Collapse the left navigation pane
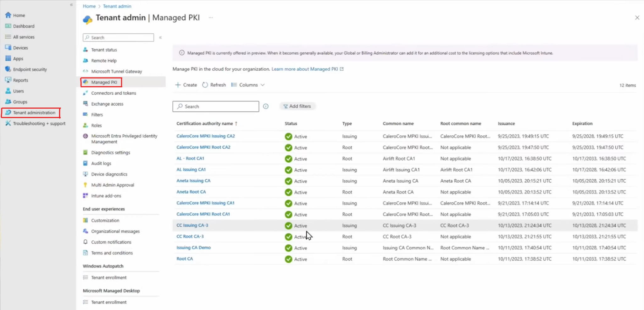This screenshot has width=644, height=310. tap(71, 5)
